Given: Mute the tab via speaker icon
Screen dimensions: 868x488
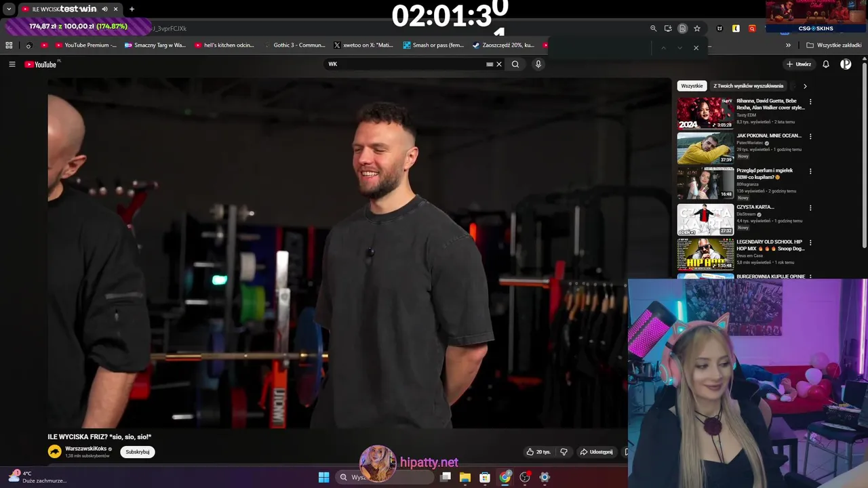Looking at the screenshot, I should [x=104, y=9].
